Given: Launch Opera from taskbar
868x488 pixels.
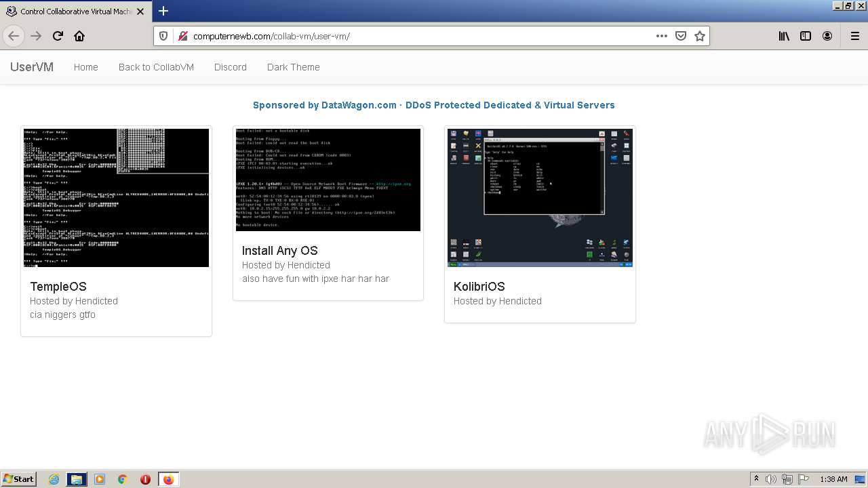Looking at the screenshot, I should pyautogui.click(x=145, y=479).
